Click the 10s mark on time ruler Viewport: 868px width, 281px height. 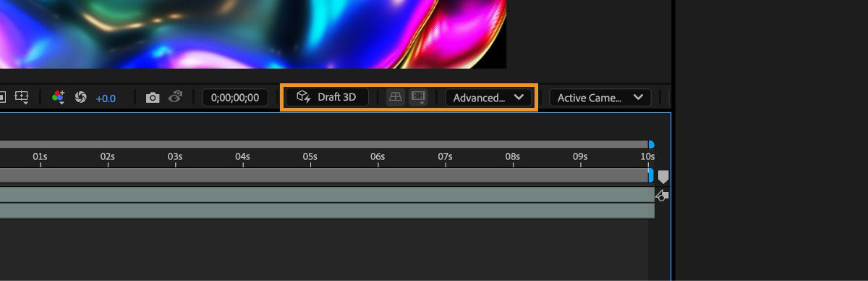tap(647, 156)
